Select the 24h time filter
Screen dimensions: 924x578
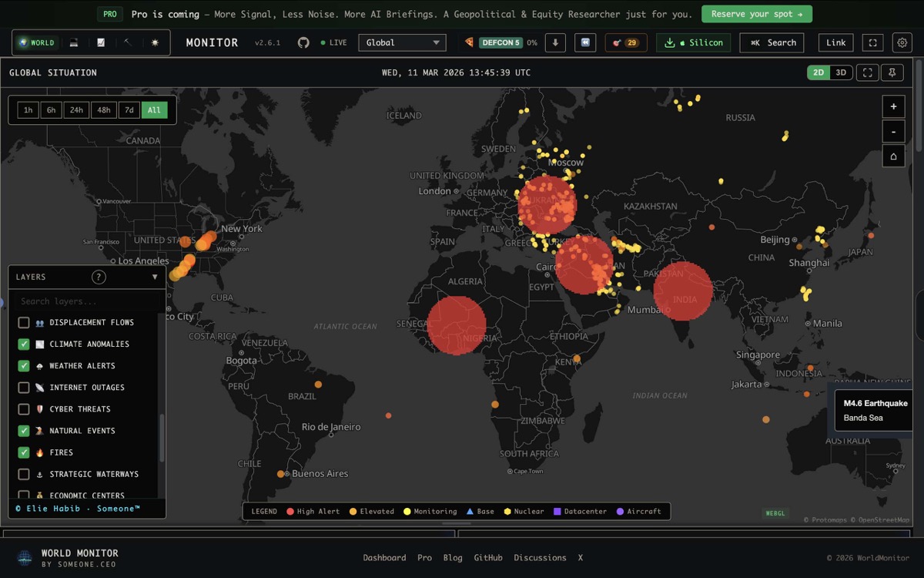[x=75, y=110]
